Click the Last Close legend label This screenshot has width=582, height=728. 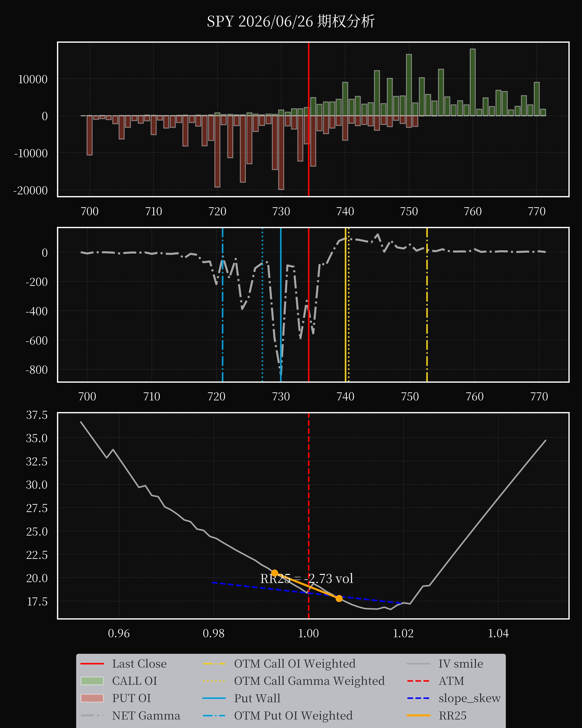(x=139, y=663)
